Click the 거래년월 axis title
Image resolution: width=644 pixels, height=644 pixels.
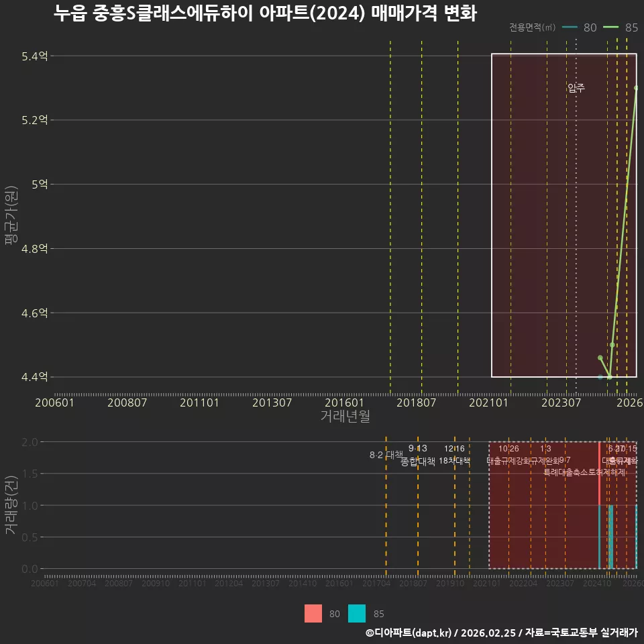point(345,416)
